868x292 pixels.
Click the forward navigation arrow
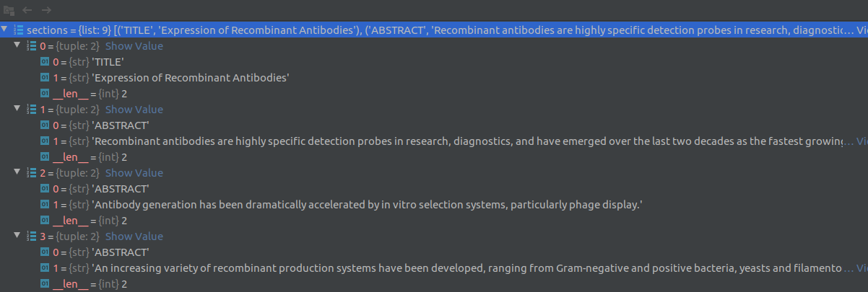click(46, 9)
